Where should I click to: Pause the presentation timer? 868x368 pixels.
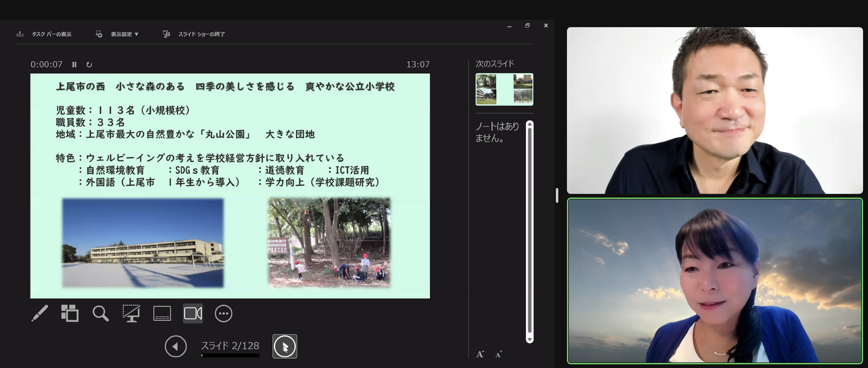(x=74, y=65)
